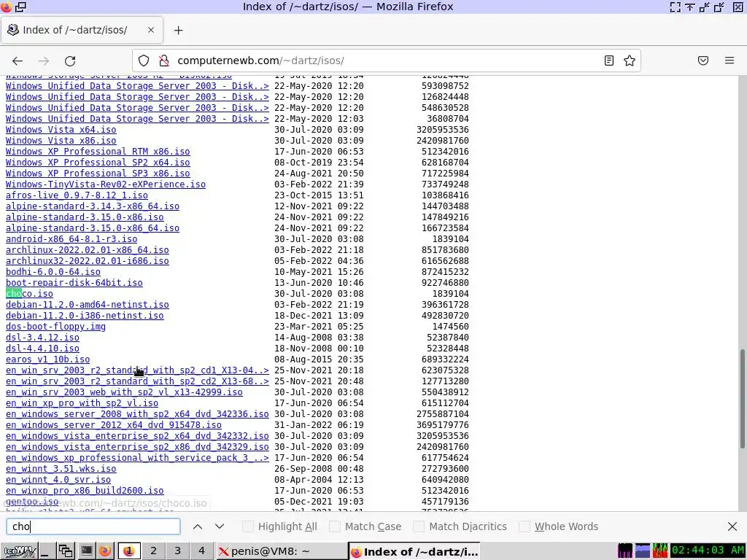The width and height of the screenshot is (747, 560).
Task: Save page to Pocket
Action: [703, 61]
